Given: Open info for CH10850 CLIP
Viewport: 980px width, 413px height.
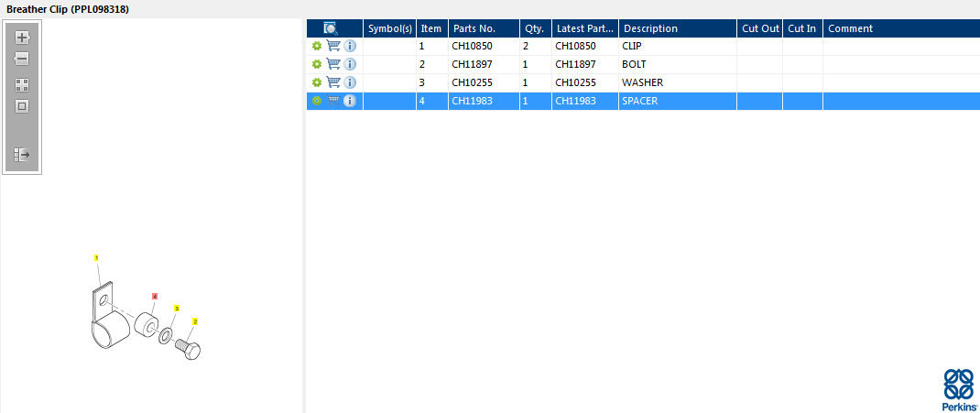Looking at the screenshot, I should click(x=350, y=46).
